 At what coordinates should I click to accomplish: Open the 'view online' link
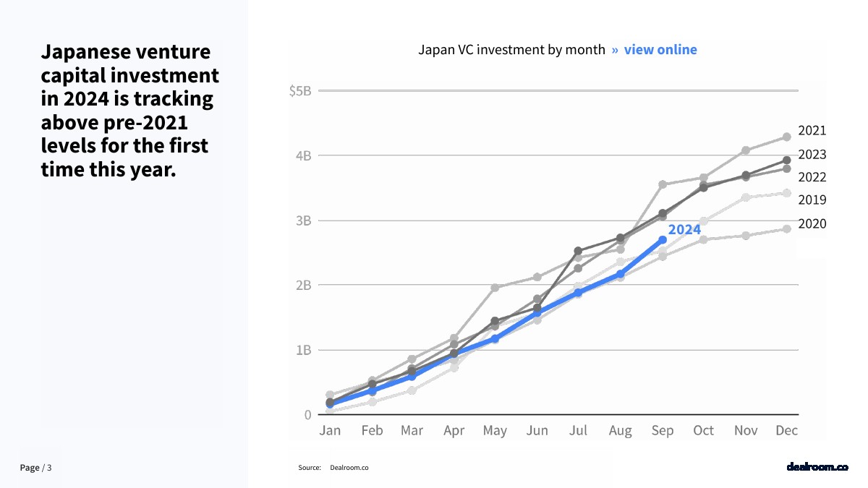[x=660, y=50]
